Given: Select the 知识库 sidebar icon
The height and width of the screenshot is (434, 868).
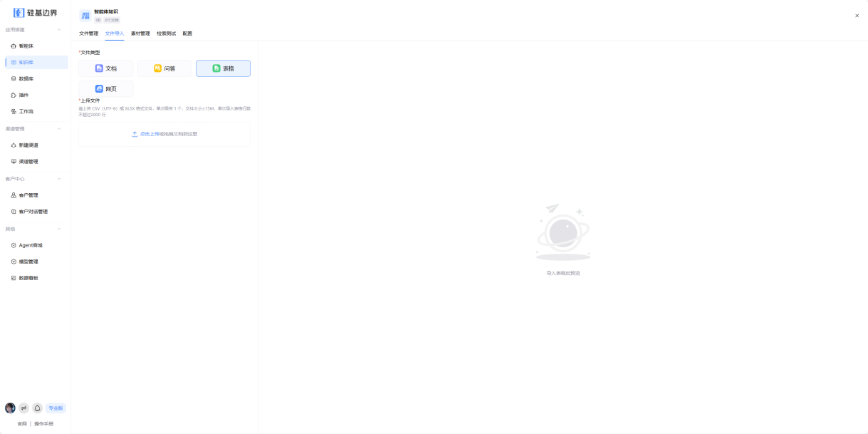Looking at the screenshot, I should 14,62.
